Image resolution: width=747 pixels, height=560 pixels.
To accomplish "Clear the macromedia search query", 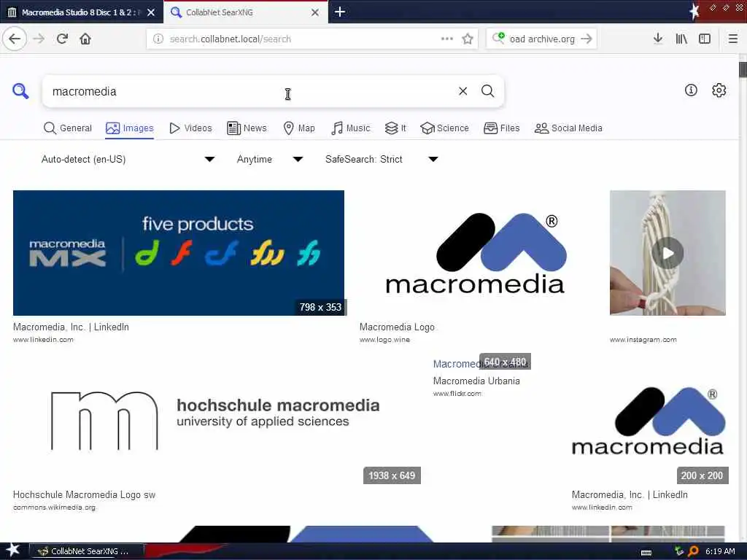I will (x=462, y=91).
